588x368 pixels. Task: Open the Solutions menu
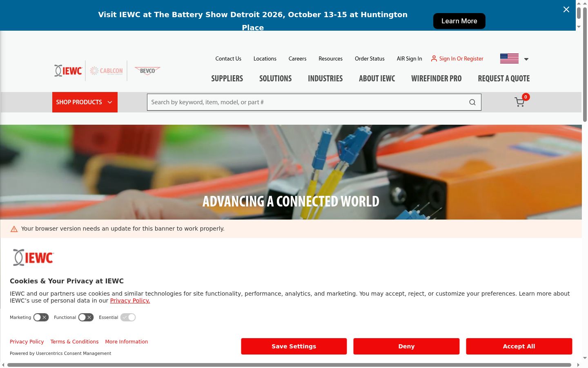[x=276, y=79]
